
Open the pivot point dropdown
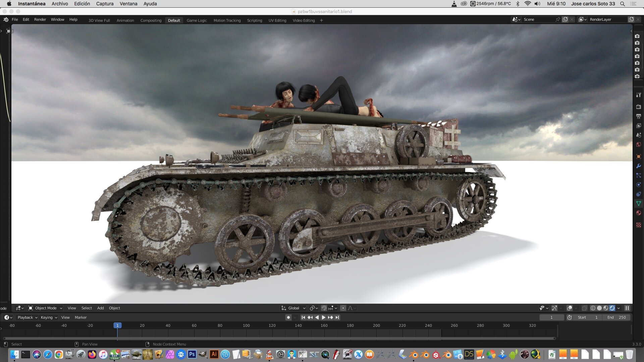pos(314,308)
